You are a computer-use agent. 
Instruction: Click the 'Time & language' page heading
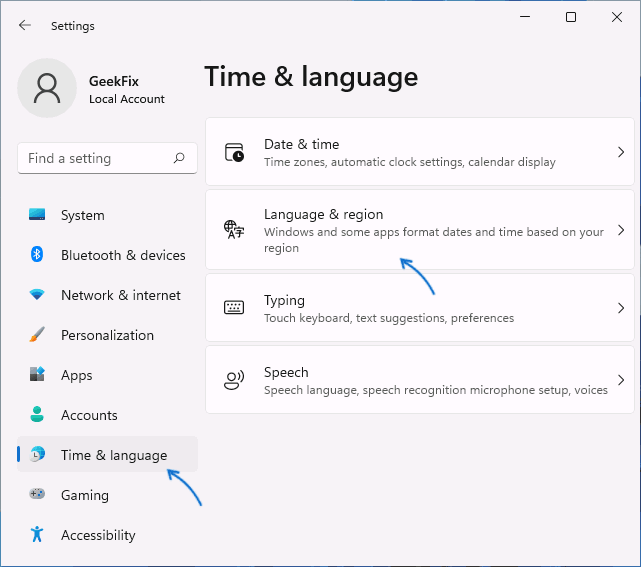[x=311, y=77]
